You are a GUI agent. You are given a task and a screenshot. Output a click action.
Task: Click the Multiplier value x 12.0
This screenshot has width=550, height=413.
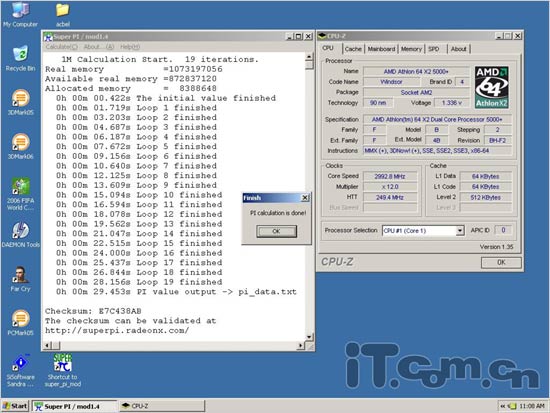(390, 187)
